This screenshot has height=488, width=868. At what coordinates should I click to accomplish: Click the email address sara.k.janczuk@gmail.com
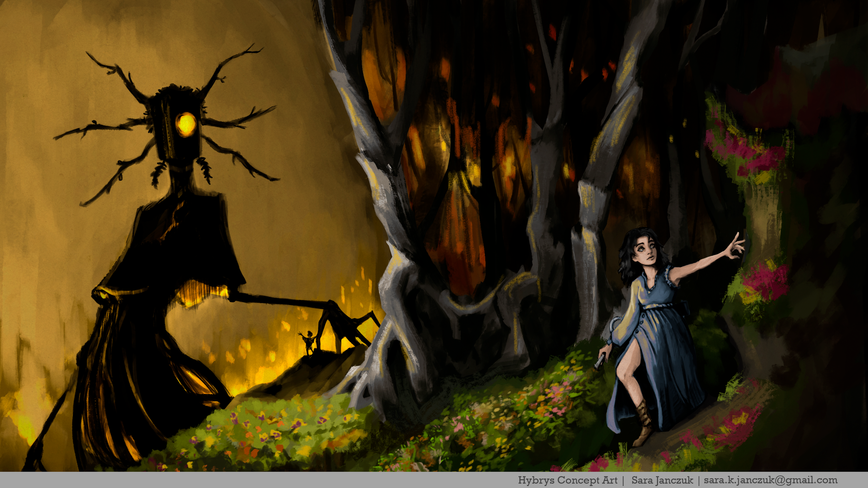[770, 480]
